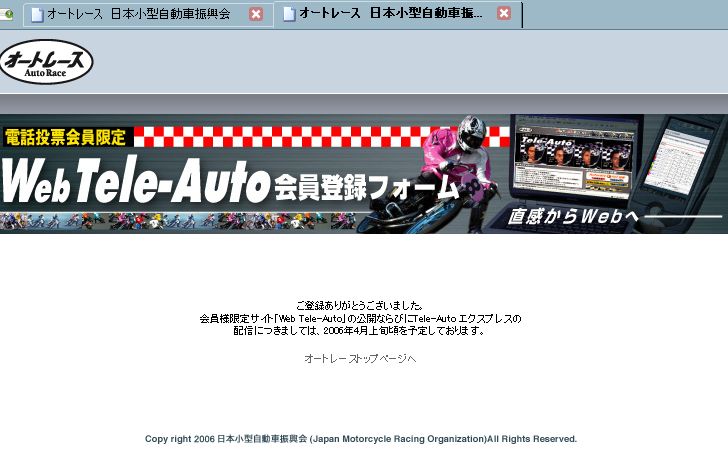Image resolution: width=728 pixels, height=454 pixels.
Task: Click the racers strip below banner title
Action: (x=179, y=221)
